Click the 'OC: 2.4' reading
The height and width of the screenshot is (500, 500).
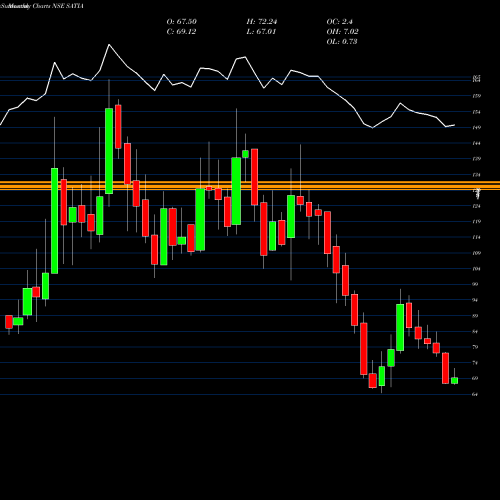coord(339,22)
